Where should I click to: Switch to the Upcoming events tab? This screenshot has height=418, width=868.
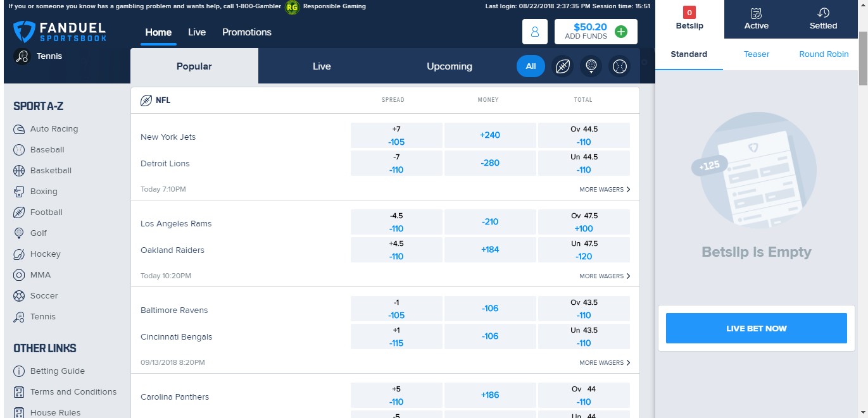point(450,66)
